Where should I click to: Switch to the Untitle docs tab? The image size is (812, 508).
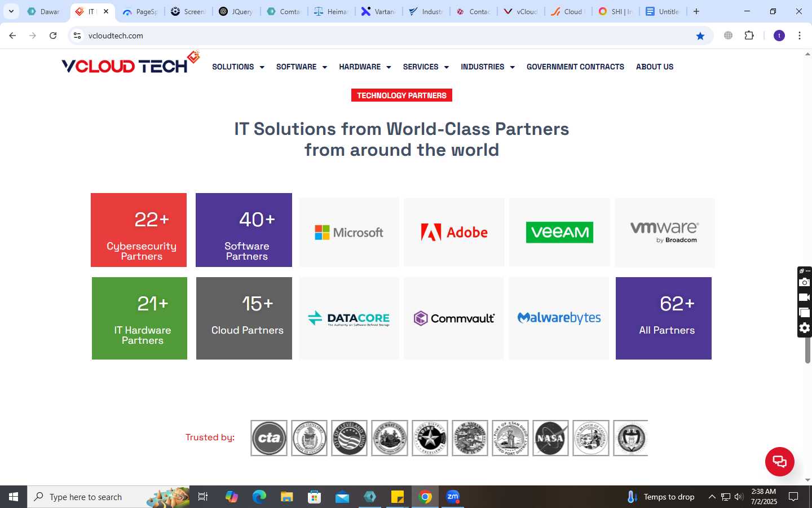point(663,11)
